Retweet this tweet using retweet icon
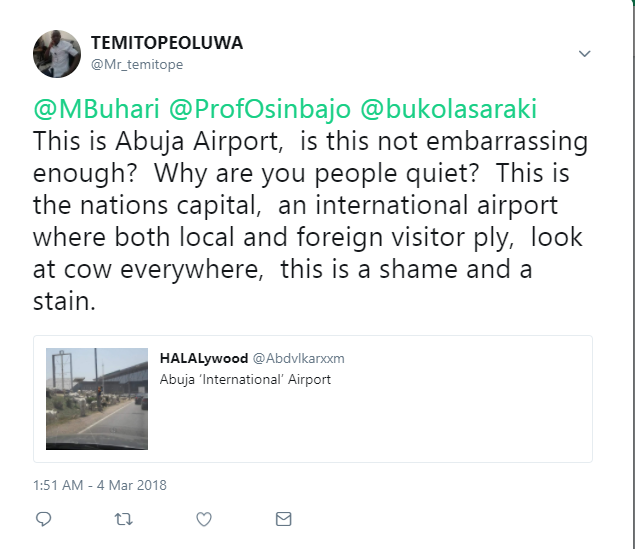Viewport: 635px width, 549px height. [x=123, y=519]
